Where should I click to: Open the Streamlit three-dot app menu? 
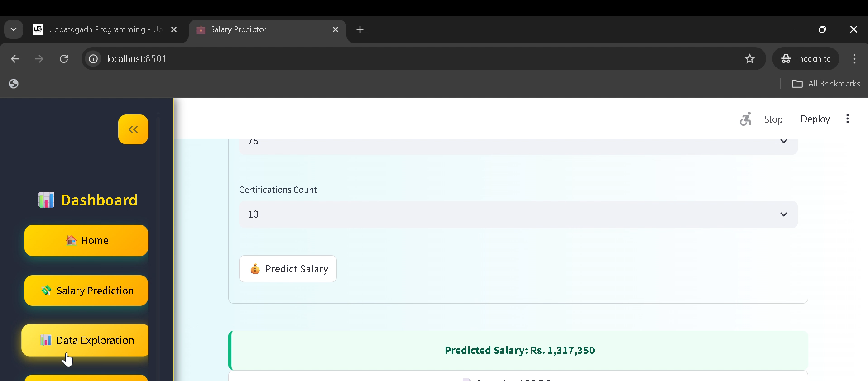(x=847, y=119)
